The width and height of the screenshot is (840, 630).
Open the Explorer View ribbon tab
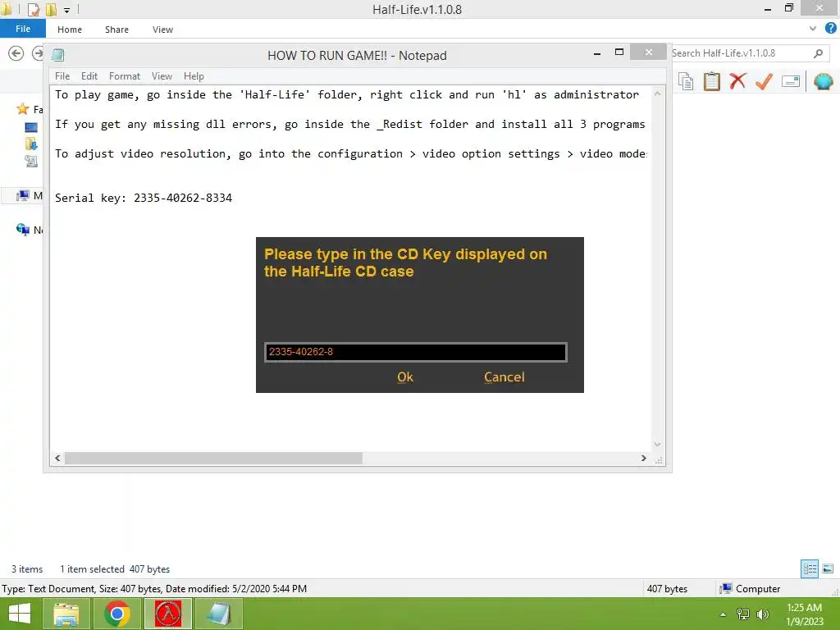(x=162, y=30)
